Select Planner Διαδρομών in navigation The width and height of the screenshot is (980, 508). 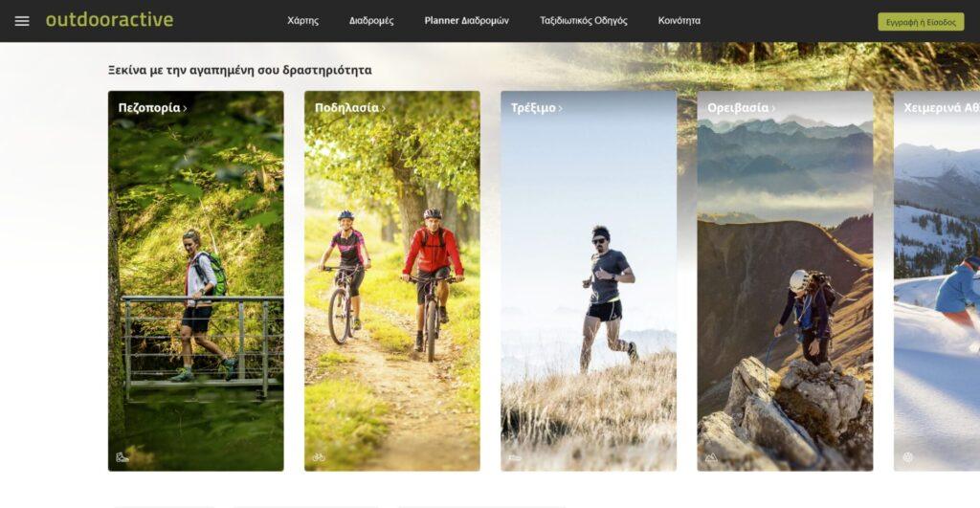click(466, 21)
